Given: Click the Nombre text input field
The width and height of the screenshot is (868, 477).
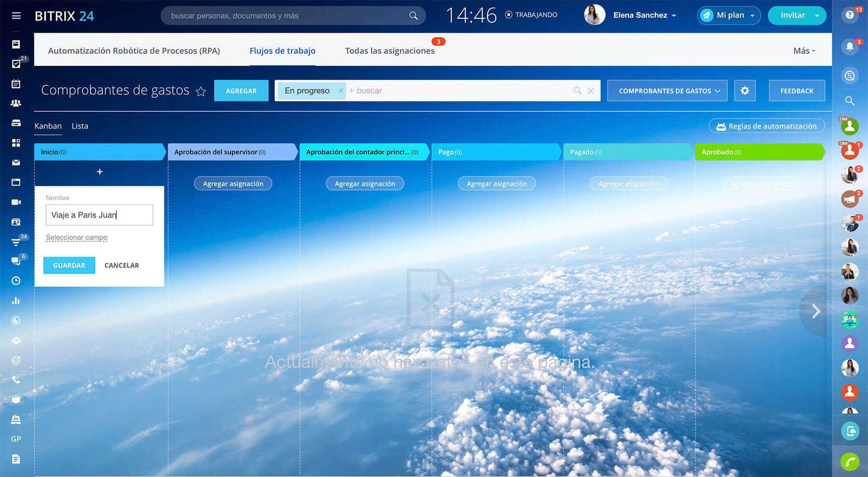Looking at the screenshot, I should click(99, 215).
